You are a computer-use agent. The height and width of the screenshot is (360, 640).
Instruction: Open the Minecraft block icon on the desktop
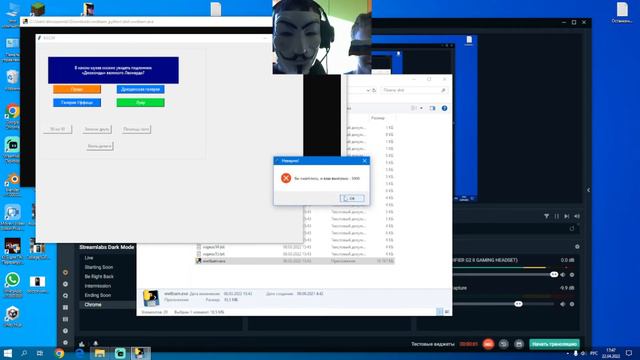point(38,9)
